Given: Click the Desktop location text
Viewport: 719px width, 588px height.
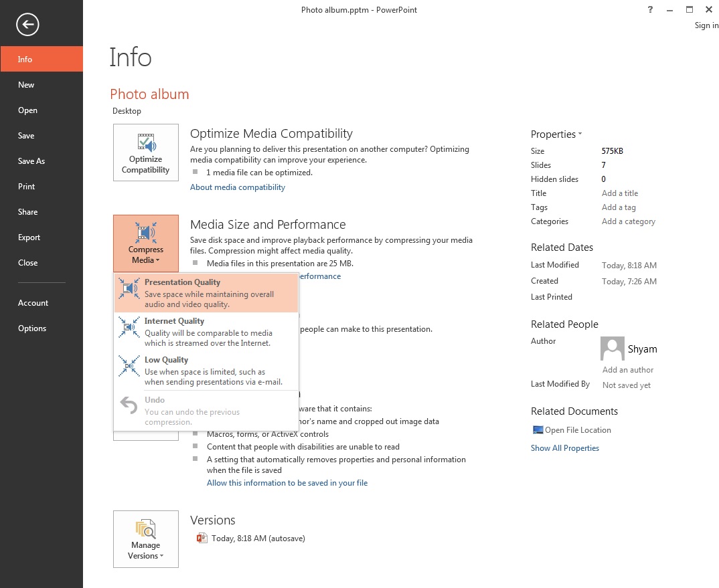Looking at the screenshot, I should click(x=127, y=111).
